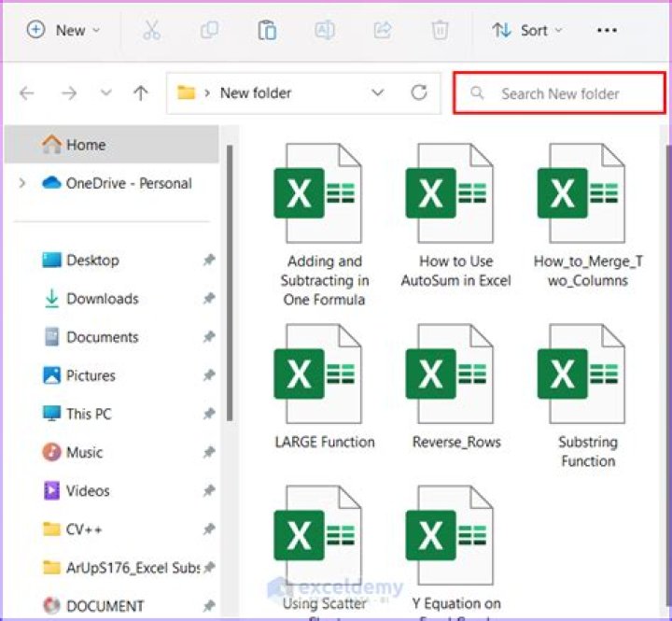Click the Rename icon in toolbar
This screenshot has width=672, height=621.
coord(325,31)
